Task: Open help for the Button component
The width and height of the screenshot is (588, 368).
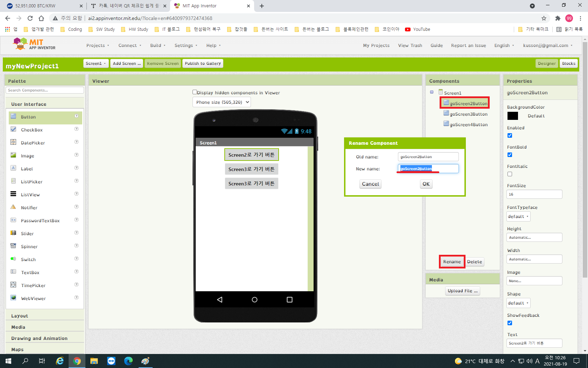Action: pyautogui.click(x=76, y=116)
